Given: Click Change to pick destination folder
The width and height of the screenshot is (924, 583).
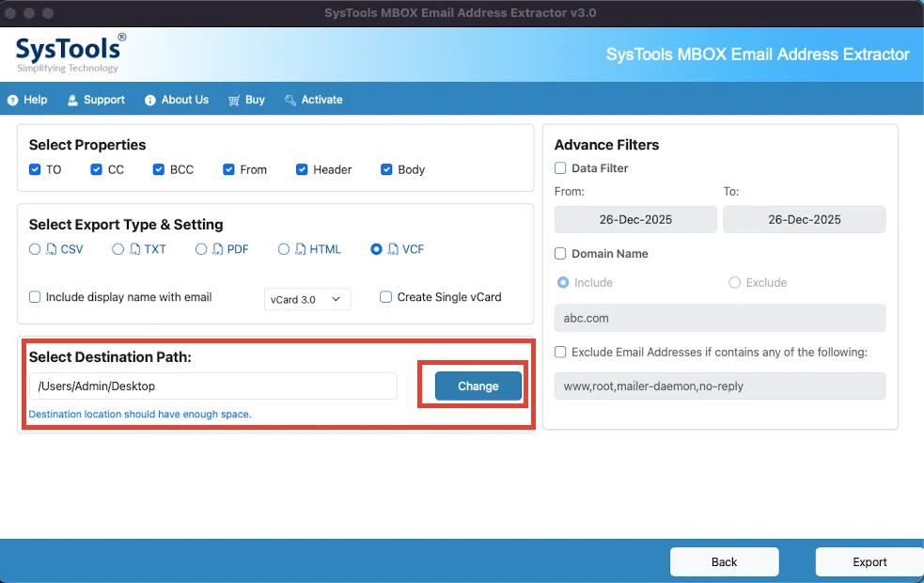Looking at the screenshot, I should tap(478, 386).
